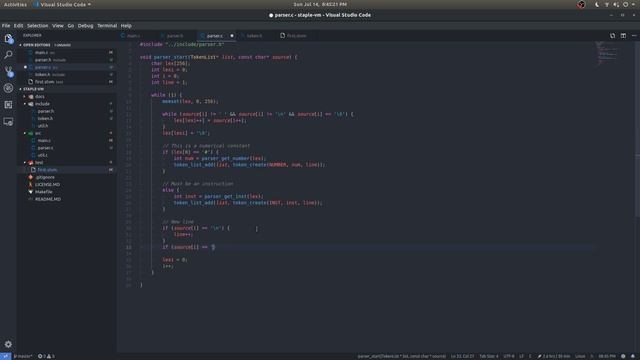Open the File menu
The width and height of the screenshot is (640, 360).
coord(6,26)
